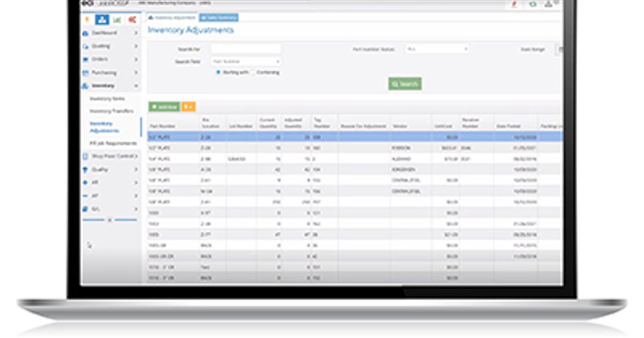The width and height of the screenshot is (644, 338).
Task: Expand the Orders menu chevron
Action: [x=136, y=60]
